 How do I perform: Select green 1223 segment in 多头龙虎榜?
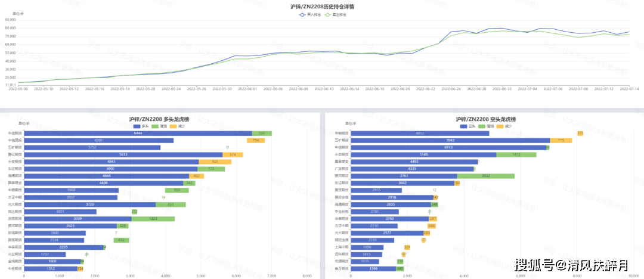point(153,219)
